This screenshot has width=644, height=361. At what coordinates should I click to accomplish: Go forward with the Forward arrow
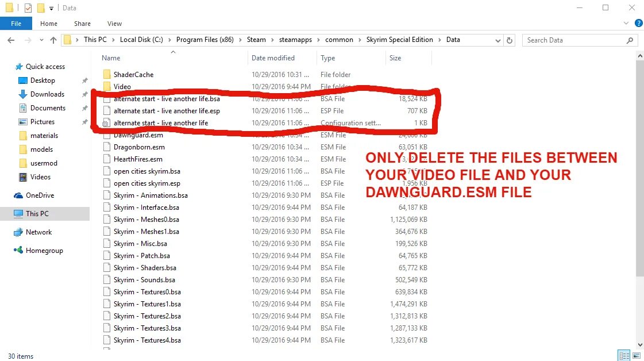tap(28, 40)
